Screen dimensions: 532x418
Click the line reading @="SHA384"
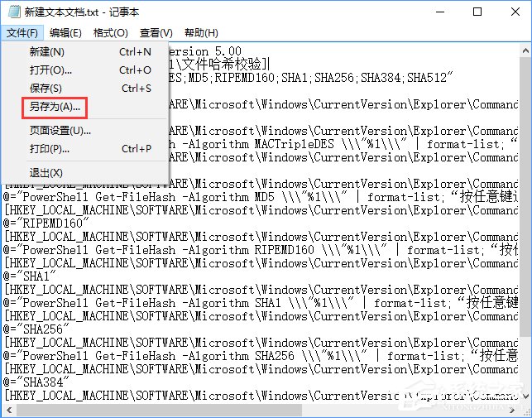tap(36, 382)
